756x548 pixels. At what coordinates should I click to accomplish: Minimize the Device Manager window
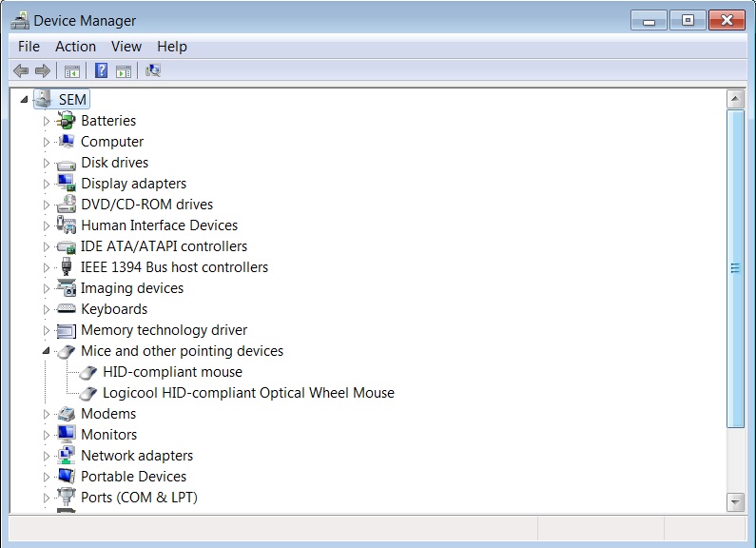pos(649,20)
